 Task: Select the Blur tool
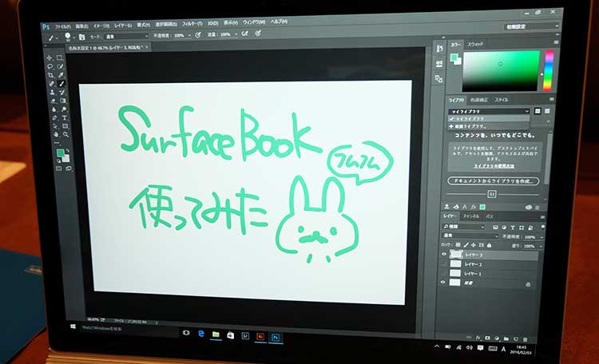54,109
